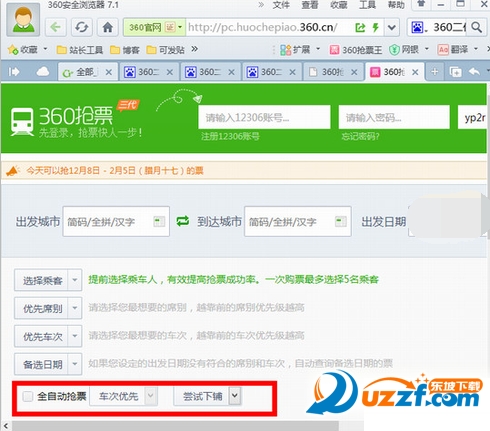Expand the 收藏 bookmarks dropdown arrow
490x431 pixels.
pos(45,49)
